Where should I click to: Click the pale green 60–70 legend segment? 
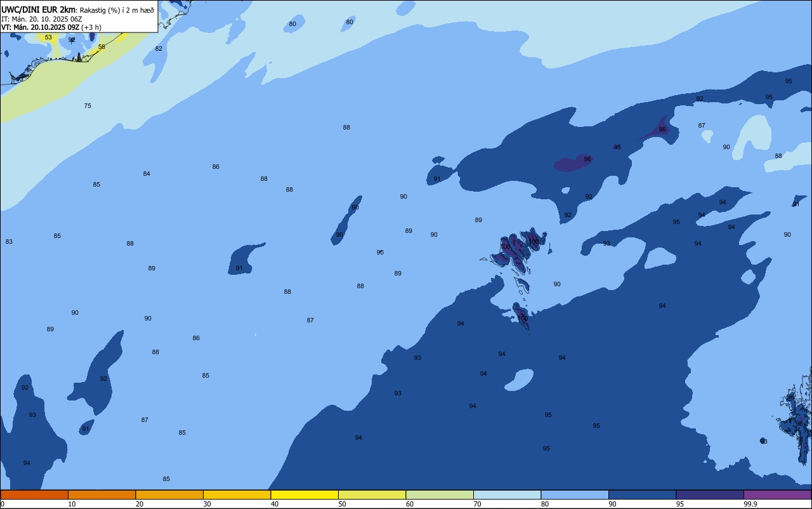(x=440, y=494)
